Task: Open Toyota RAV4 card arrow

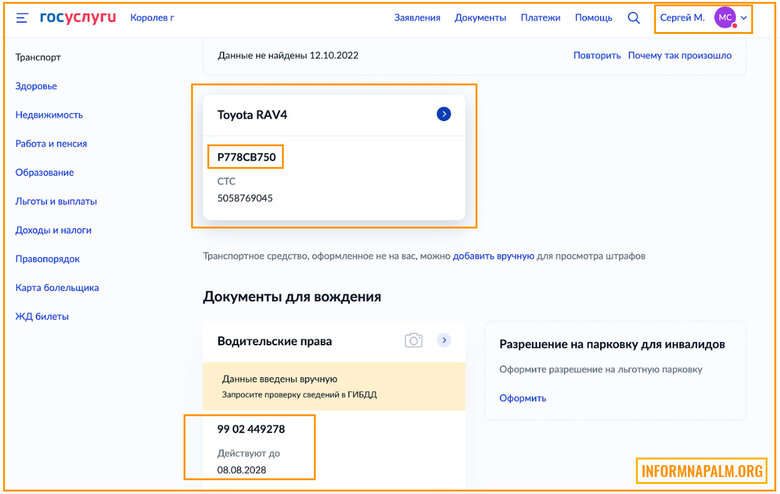Action: 444,115
